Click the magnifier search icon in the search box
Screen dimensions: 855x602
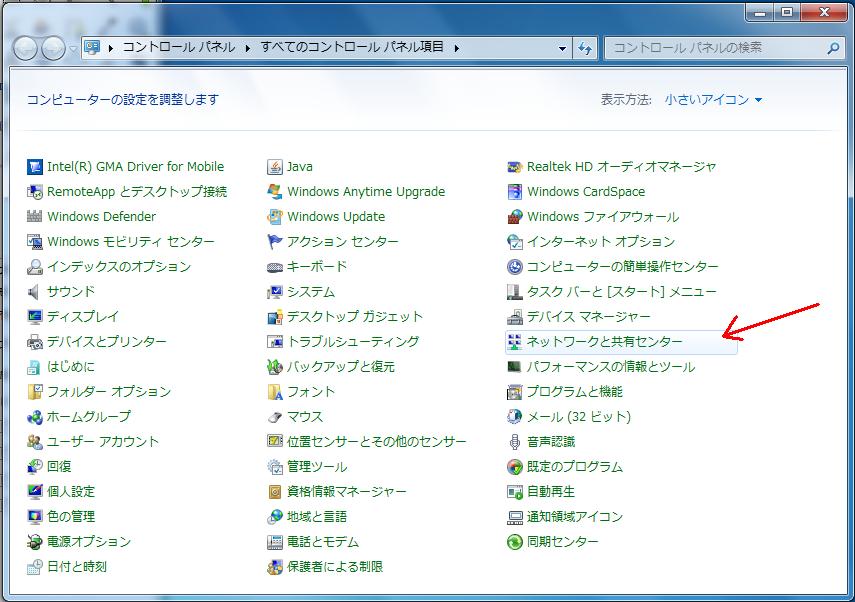click(x=833, y=49)
